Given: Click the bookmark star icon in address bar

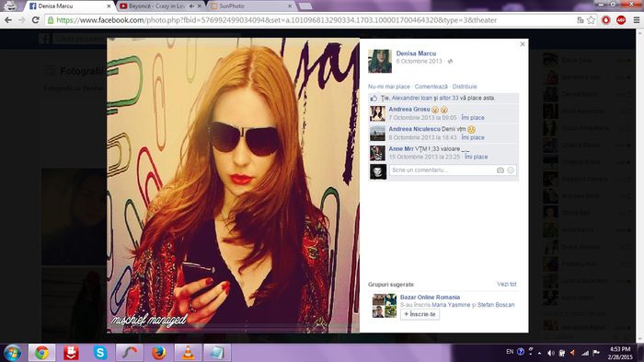Looking at the screenshot, I should coord(591,20).
